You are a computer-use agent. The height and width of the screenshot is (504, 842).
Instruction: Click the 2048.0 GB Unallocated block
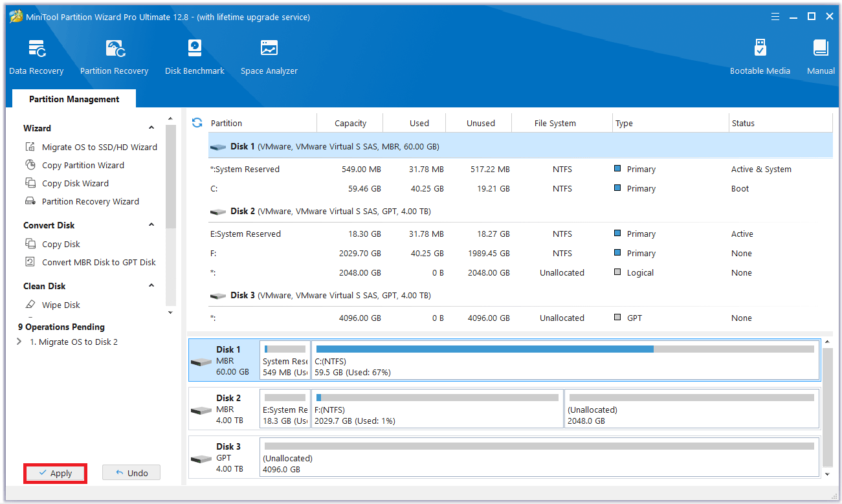692,409
